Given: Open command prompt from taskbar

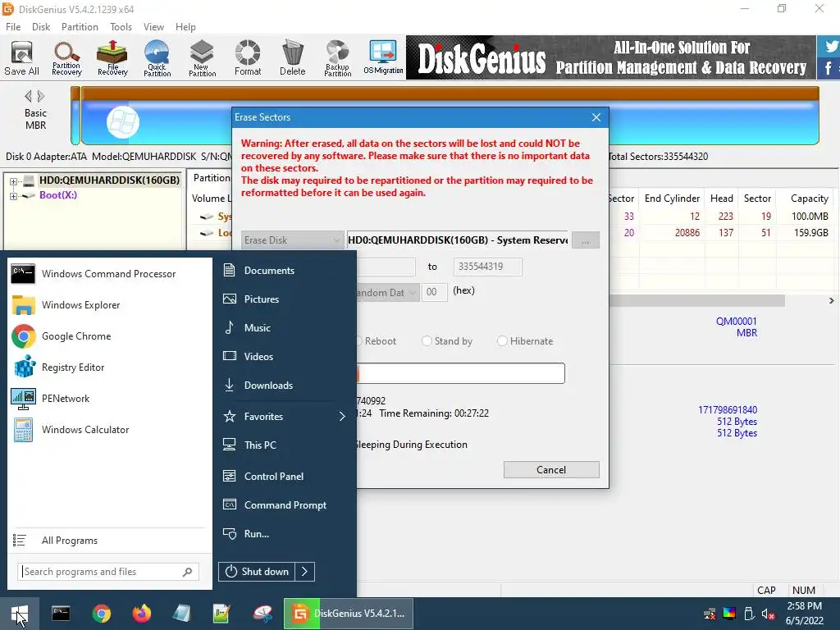Looking at the screenshot, I should (x=61, y=614).
